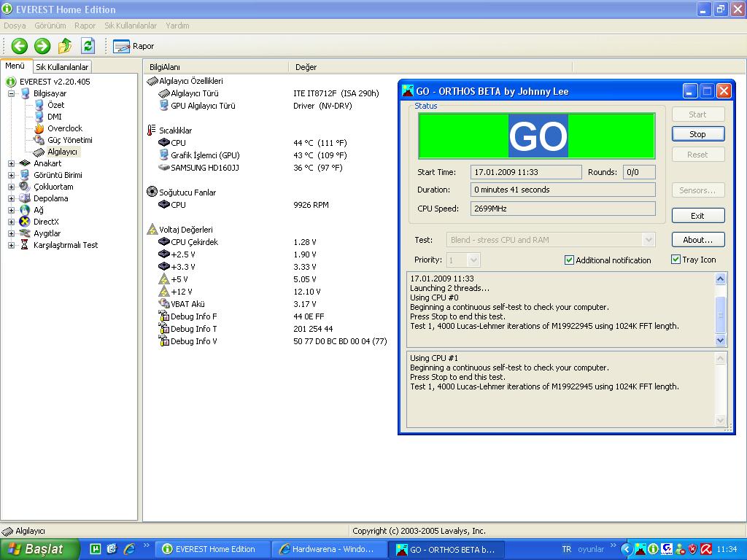
Task: Select EVEREST v2.20.405 root node
Action: [55, 82]
